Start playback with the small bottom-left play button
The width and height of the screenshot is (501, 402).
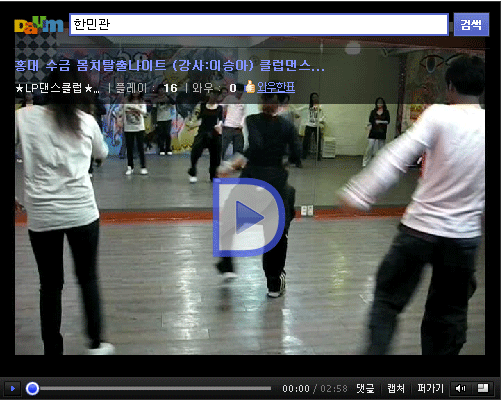[13, 388]
